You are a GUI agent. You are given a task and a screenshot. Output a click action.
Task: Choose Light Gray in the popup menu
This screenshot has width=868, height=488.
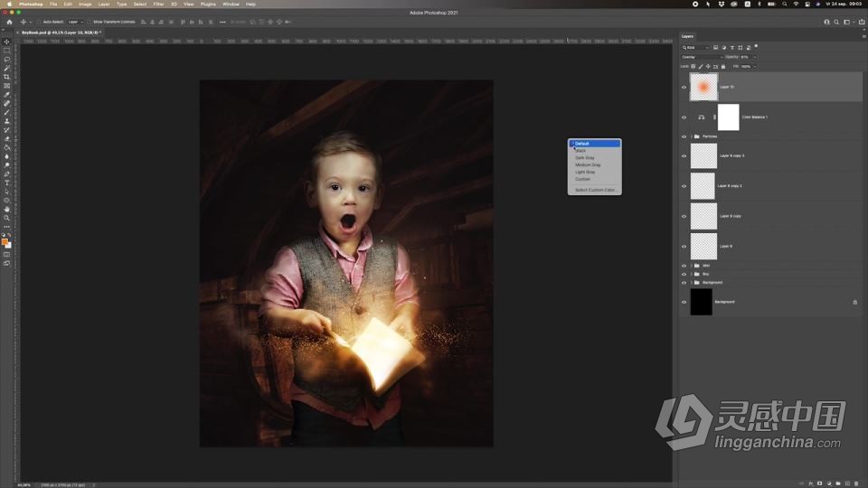595,172
